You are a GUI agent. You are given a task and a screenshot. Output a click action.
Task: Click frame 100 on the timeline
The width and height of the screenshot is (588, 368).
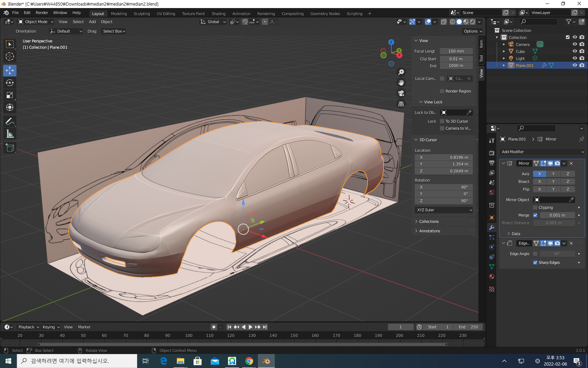(189, 335)
